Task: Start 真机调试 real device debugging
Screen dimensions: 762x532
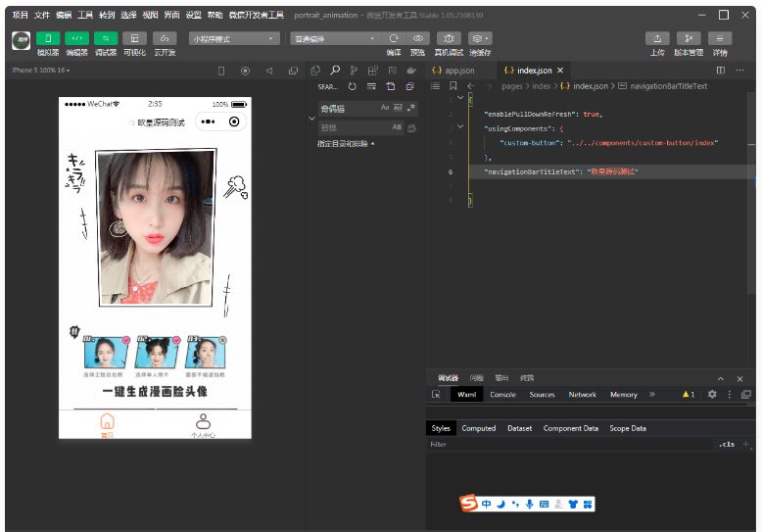Action: click(x=449, y=38)
